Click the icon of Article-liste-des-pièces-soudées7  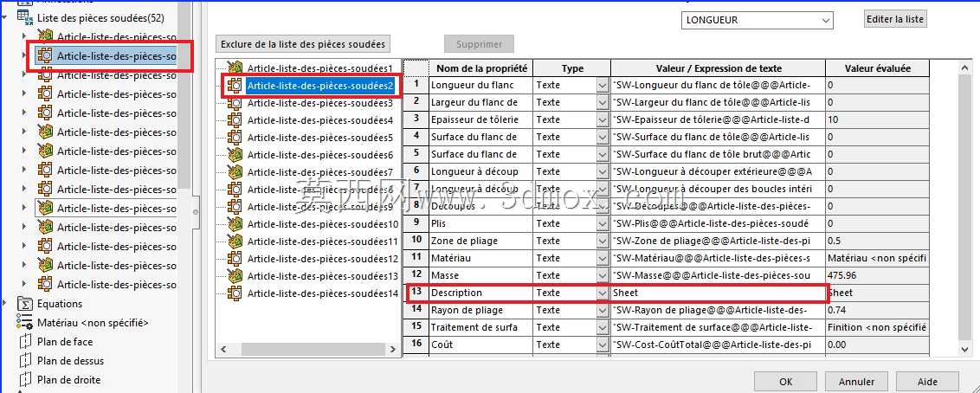coord(235,171)
